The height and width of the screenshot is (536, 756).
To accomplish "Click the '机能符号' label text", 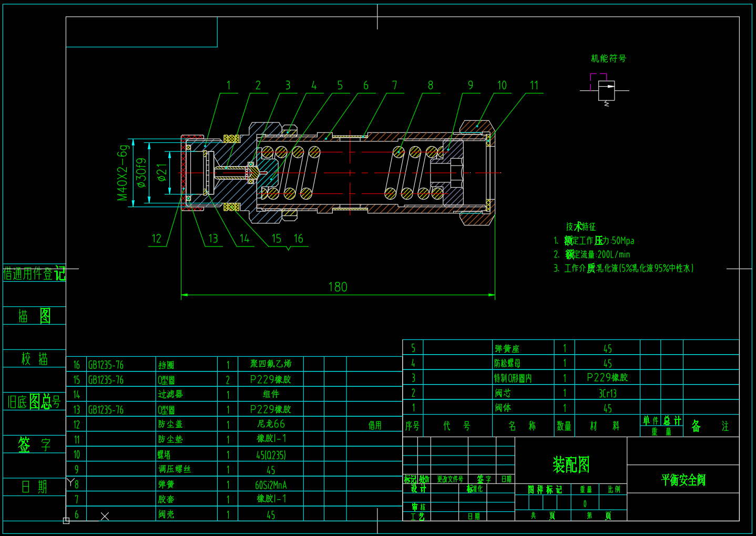I will [x=608, y=58].
